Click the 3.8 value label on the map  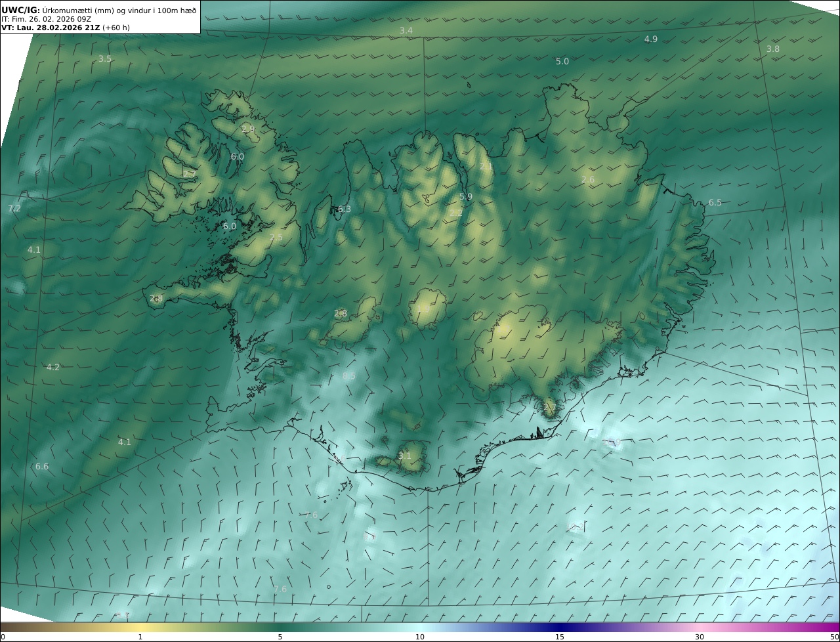tap(773, 49)
